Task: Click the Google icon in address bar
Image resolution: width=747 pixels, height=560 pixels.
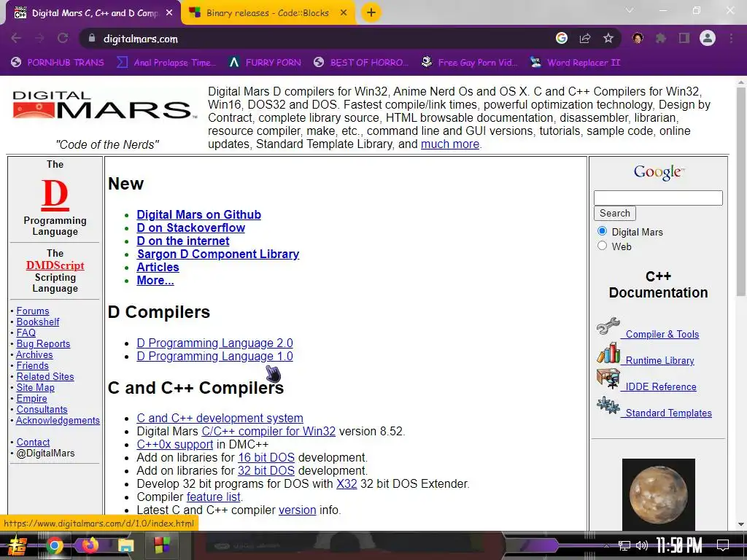Action: (x=562, y=38)
